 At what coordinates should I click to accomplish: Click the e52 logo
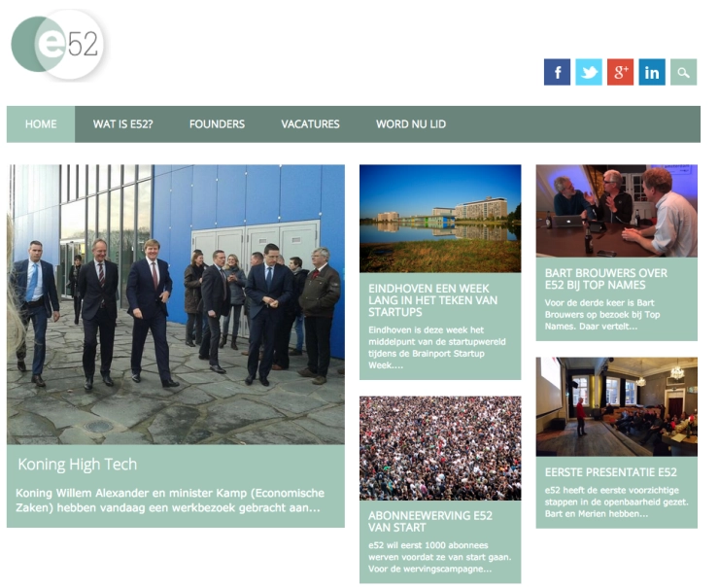pos(57,45)
